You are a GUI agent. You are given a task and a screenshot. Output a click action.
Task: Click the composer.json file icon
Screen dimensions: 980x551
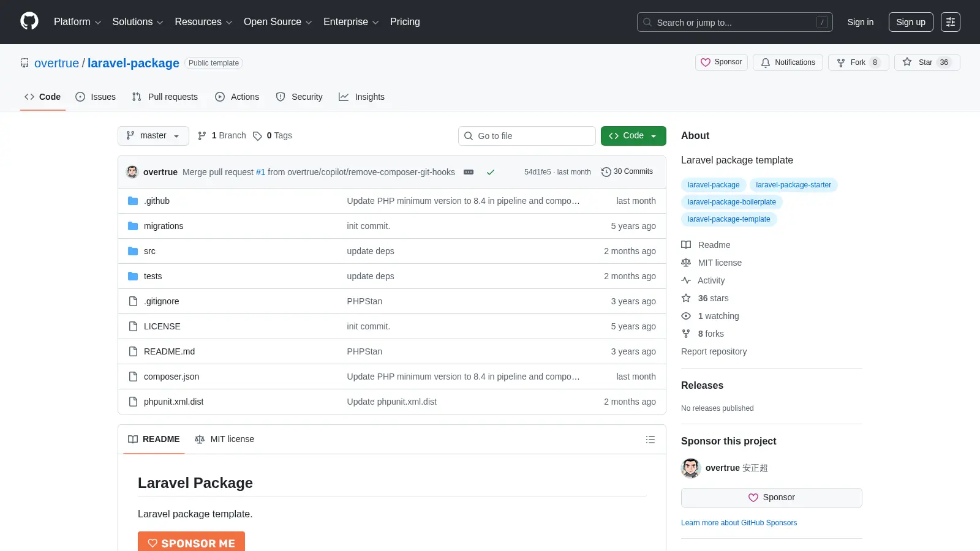(133, 377)
